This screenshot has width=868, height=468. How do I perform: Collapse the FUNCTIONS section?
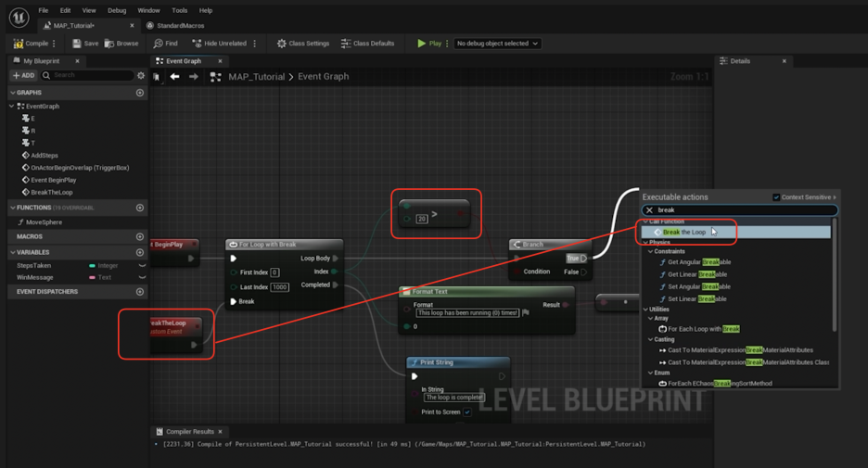coord(13,208)
